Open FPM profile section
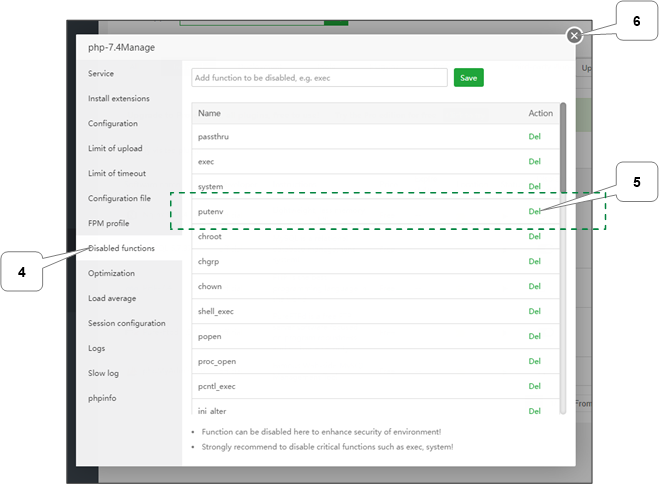This screenshot has height=485, width=659. 108,223
